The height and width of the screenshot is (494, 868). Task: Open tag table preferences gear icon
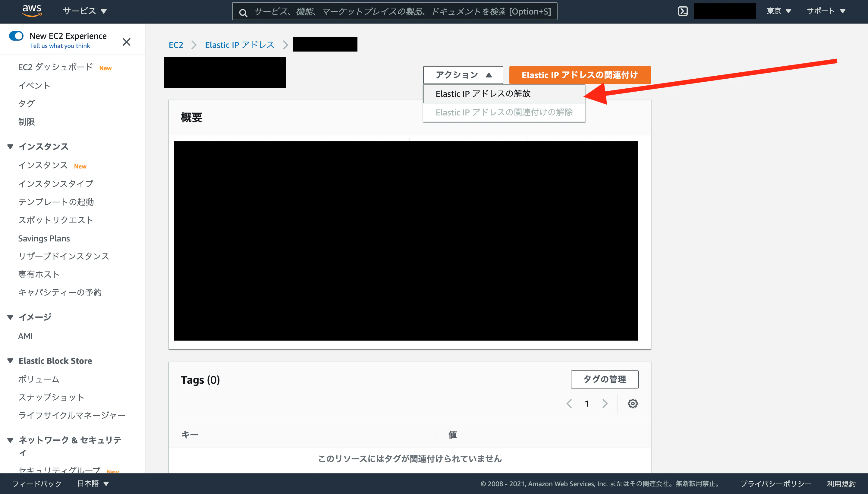(x=633, y=404)
